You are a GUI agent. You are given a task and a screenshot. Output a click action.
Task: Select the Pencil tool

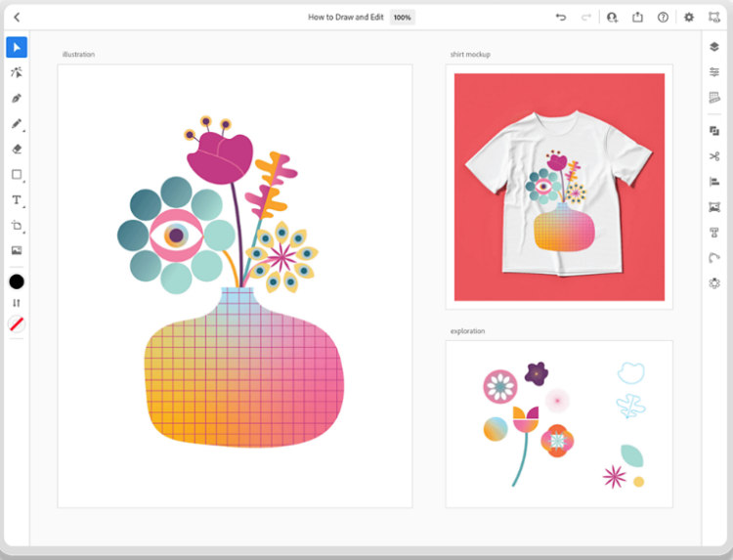17,123
